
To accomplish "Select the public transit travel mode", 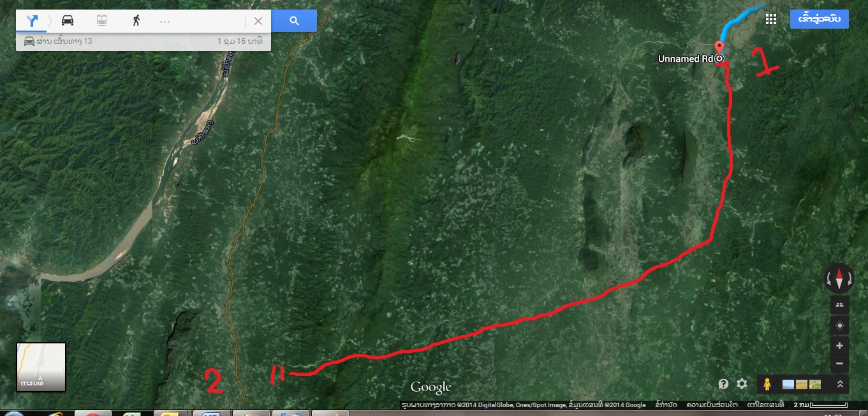I will tap(102, 20).
